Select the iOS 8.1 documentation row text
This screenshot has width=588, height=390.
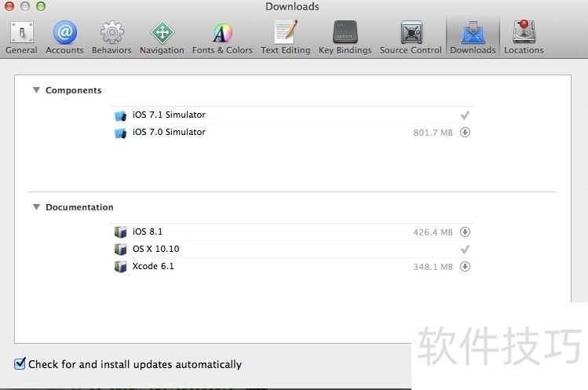pyautogui.click(x=148, y=231)
